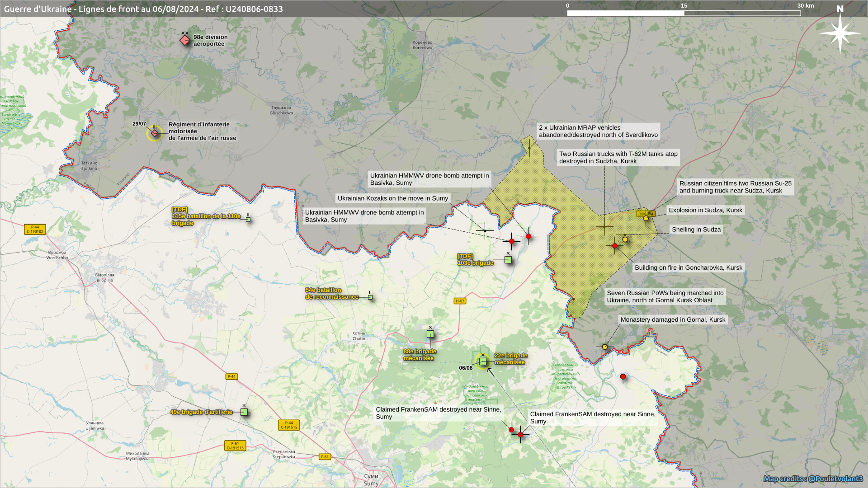
Task: Open the Explosion in Sudza, Kursk label
Action: click(x=705, y=210)
